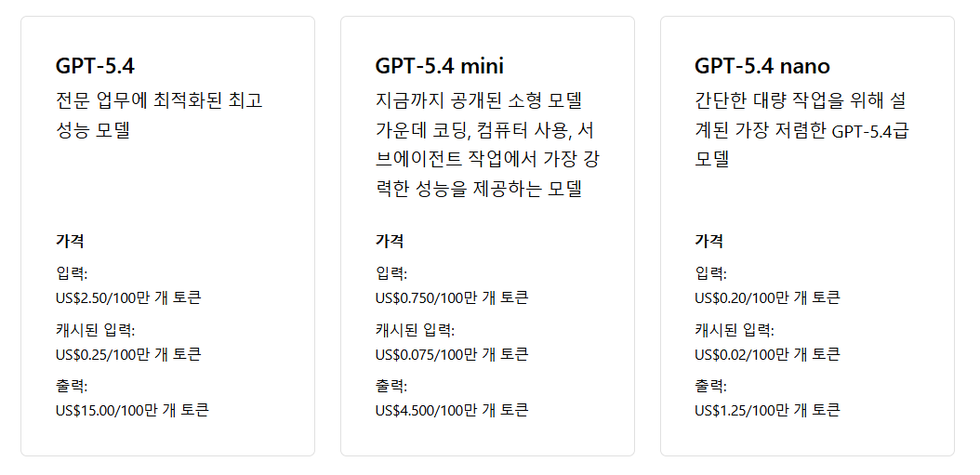Select the GPT-5.4 nano heading

[x=762, y=66]
